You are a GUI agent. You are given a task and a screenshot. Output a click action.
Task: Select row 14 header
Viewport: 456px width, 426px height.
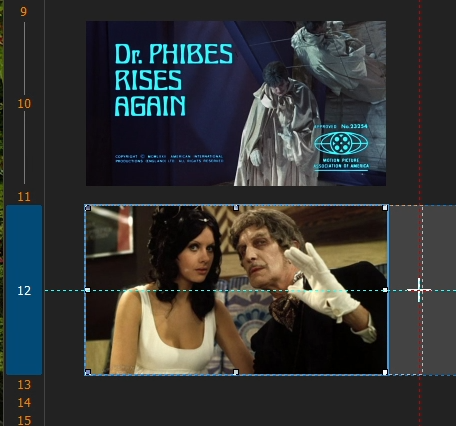click(x=24, y=403)
